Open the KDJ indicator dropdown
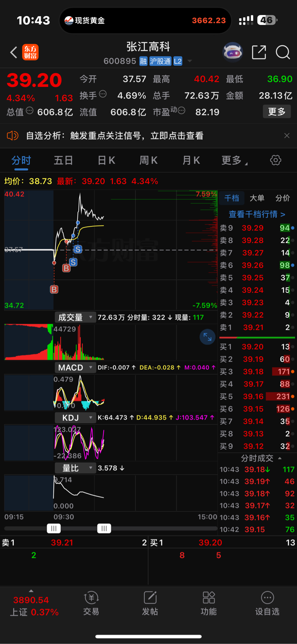This screenshot has height=644, width=297. [75, 418]
